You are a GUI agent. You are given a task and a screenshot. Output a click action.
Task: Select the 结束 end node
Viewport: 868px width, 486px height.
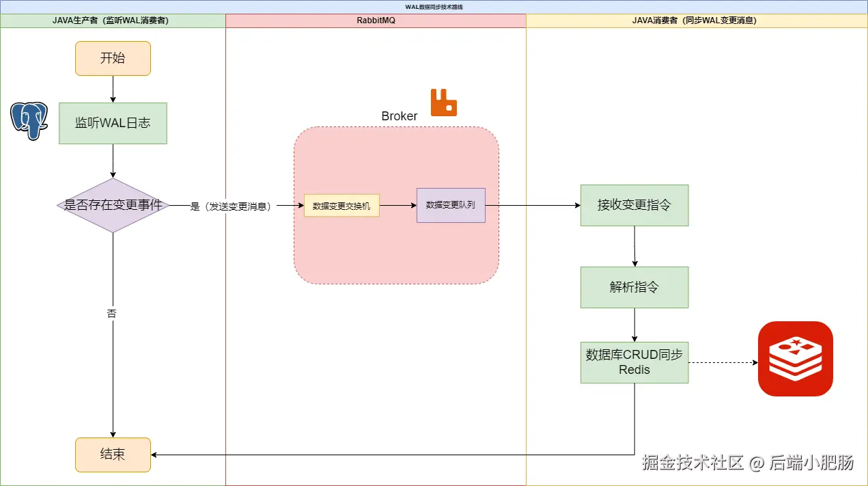pyautogui.click(x=113, y=455)
